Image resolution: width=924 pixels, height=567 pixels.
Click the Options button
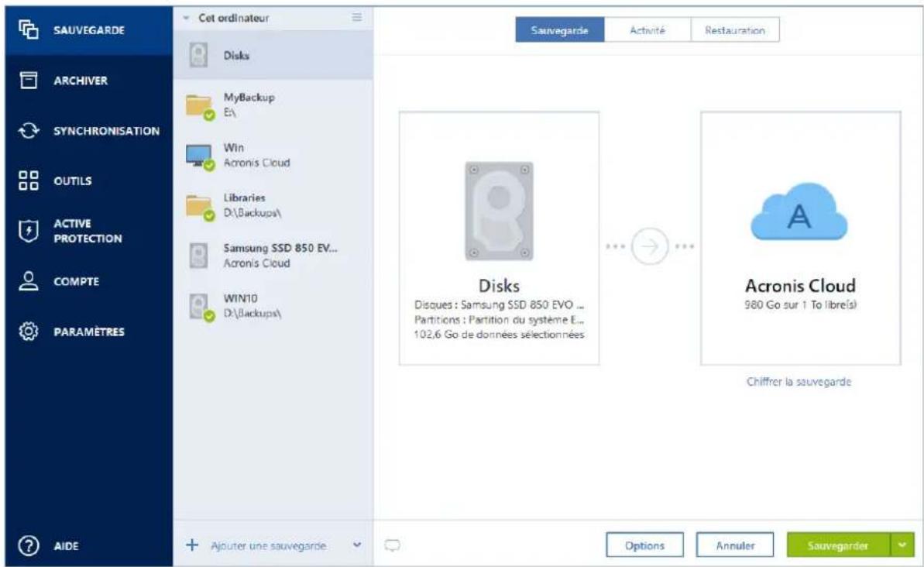click(644, 545)
